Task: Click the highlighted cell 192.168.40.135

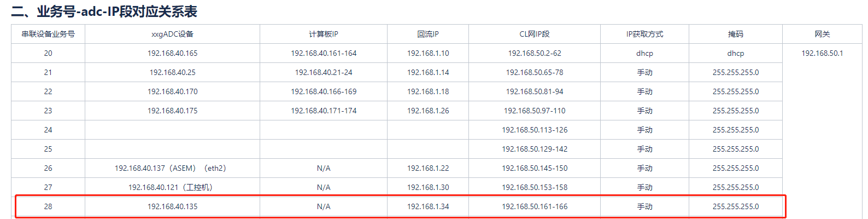Action: (172, 206)
